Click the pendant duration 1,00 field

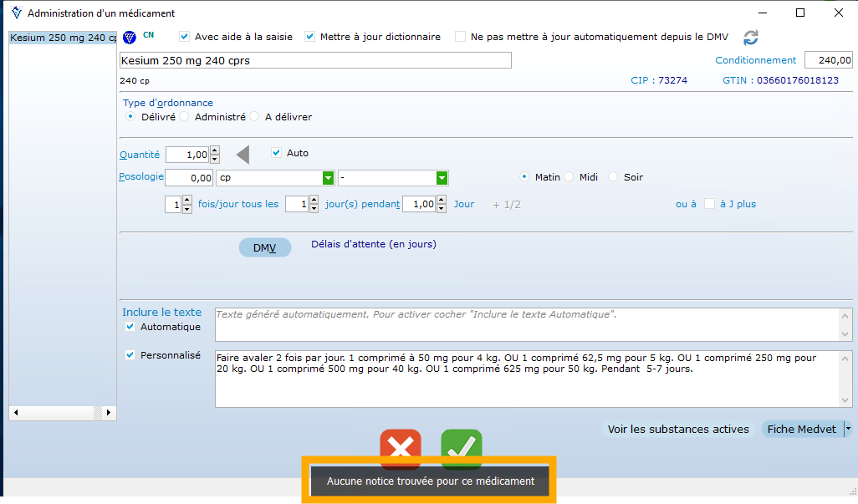coord(420,205)
